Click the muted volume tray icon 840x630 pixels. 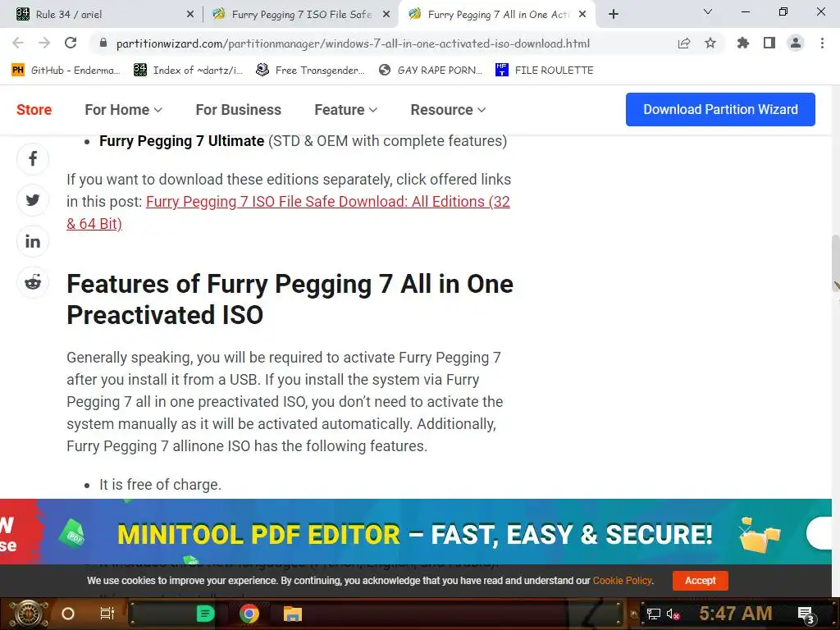point(673,614)
